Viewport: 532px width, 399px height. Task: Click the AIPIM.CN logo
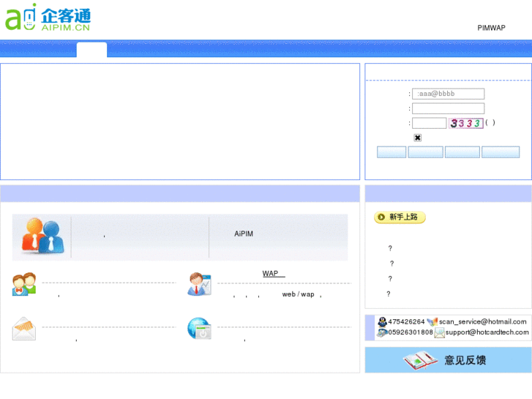(x=48, y=17)
